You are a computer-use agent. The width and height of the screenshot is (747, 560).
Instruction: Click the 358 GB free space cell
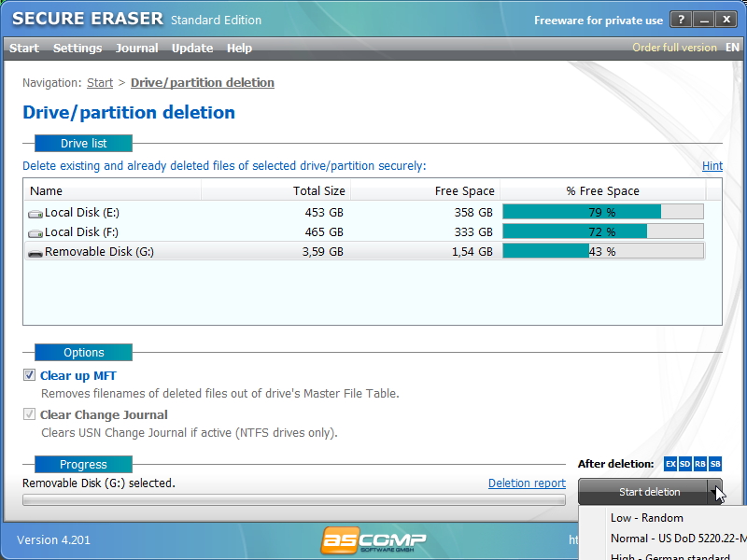473,213
